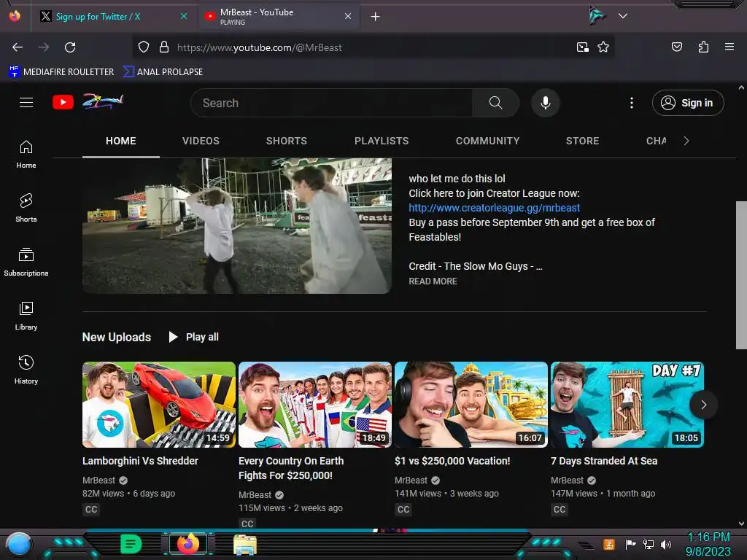Screen dimensions: 747x560
Task: Open the Firefox extensions puzzle icon
Action: [703, 47]
